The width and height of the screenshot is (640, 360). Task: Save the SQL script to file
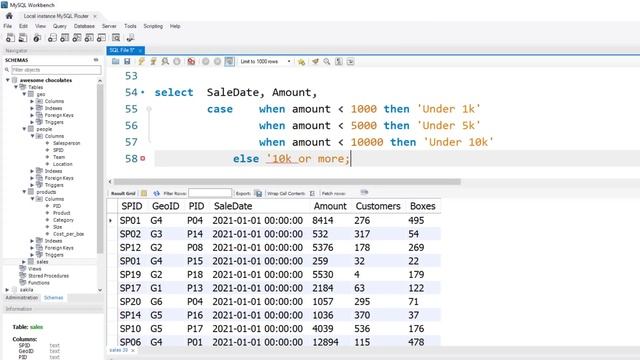pyautogui.click(x=127, y=62)
